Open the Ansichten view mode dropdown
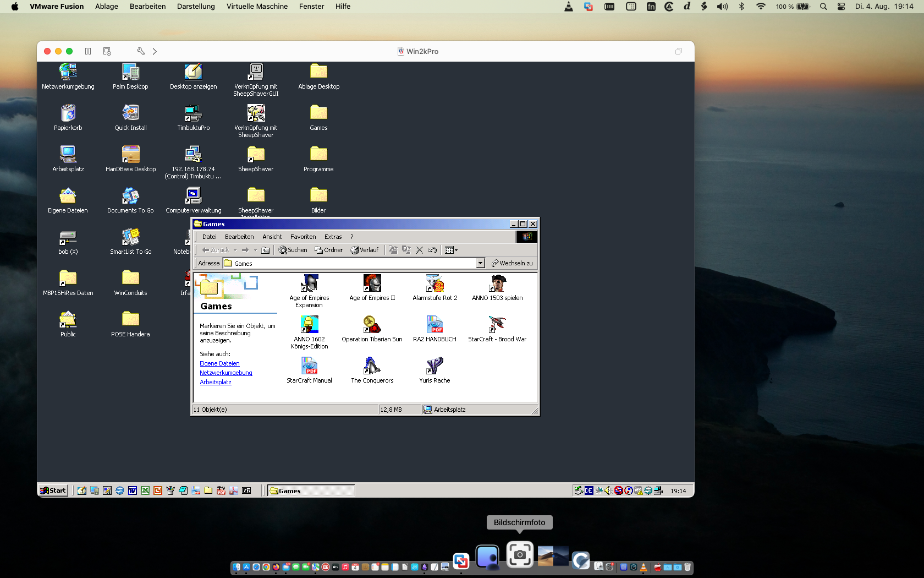 (x=452, y=250)
